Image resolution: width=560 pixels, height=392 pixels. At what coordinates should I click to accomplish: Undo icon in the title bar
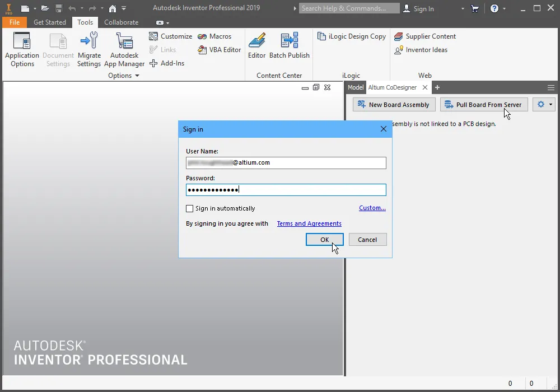(72, 8)
